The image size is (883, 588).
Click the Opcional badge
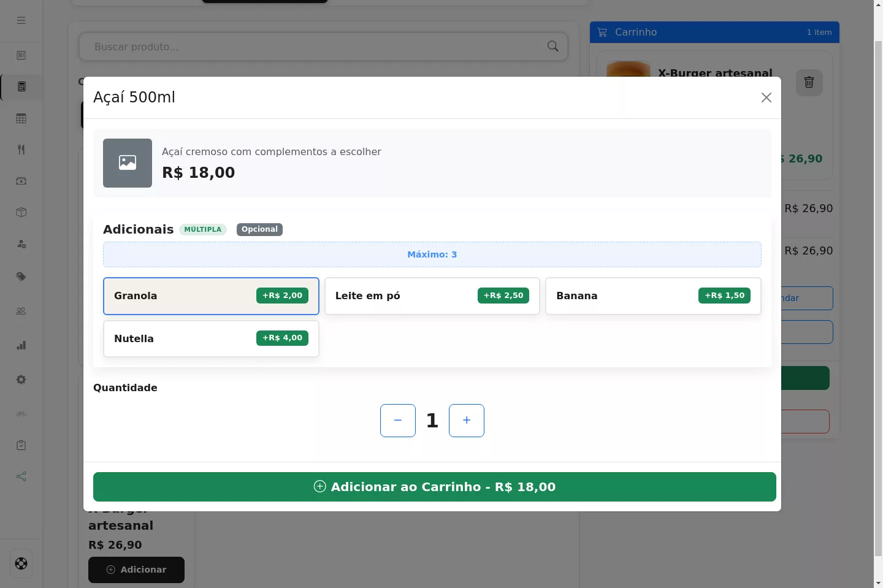click(259, 229)
